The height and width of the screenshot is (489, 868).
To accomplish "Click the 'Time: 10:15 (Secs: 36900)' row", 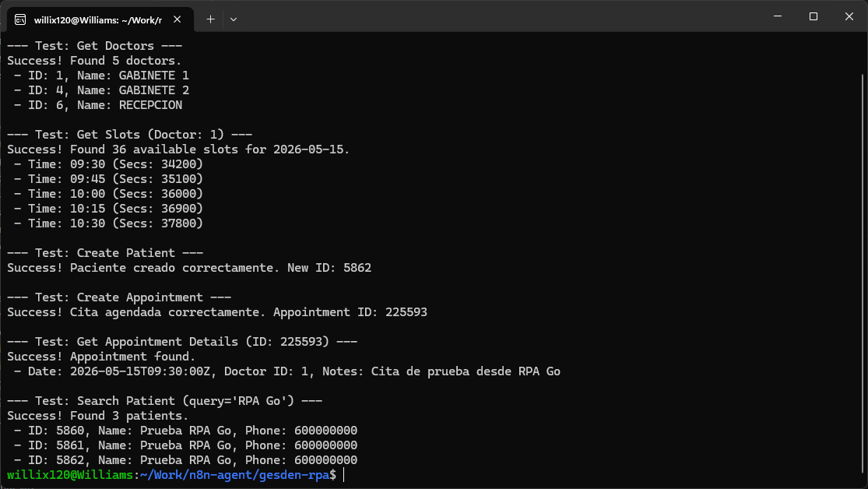I will point(108,209).
